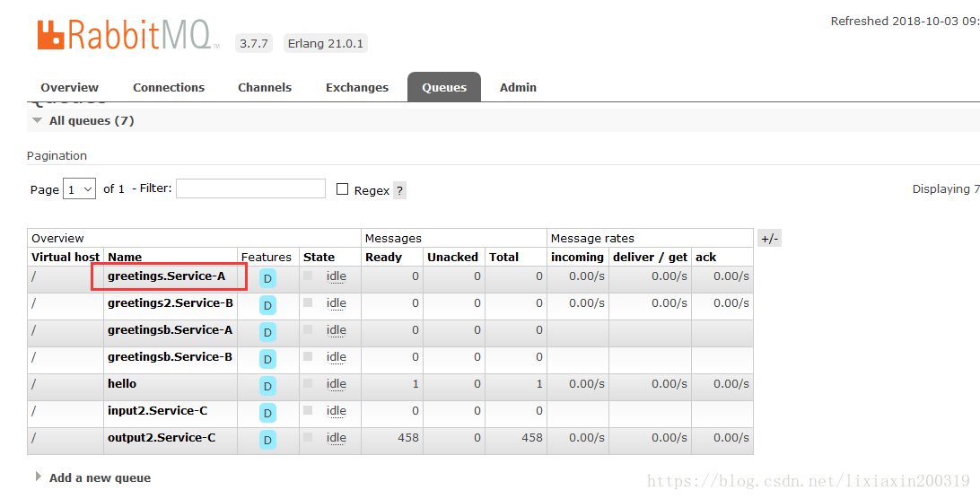Click the 3.7.7 version label

(x=254, y=44)
